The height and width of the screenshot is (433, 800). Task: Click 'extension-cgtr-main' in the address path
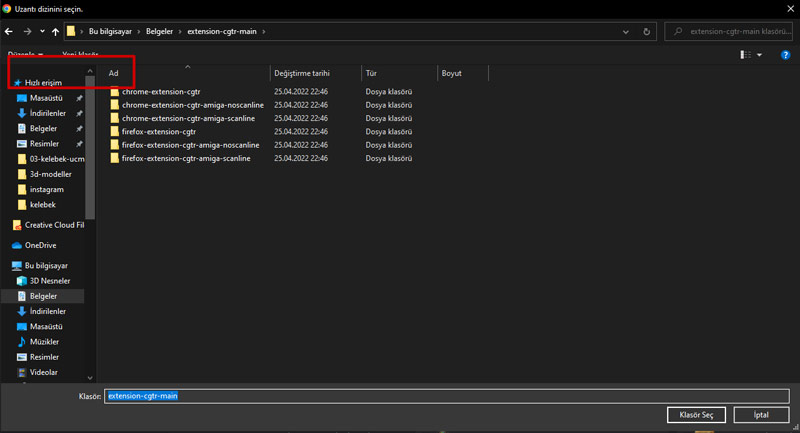tap(222, 32)
